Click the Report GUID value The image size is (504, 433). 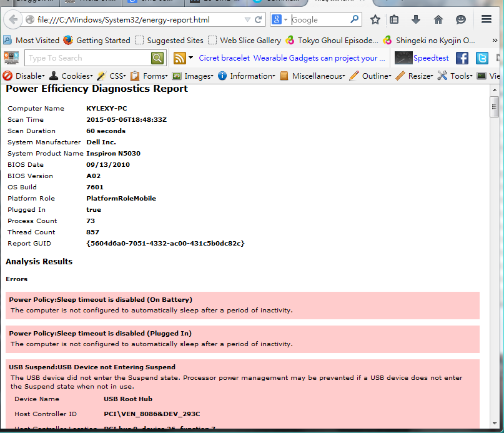pyautogui.click(x=166, y=244)
